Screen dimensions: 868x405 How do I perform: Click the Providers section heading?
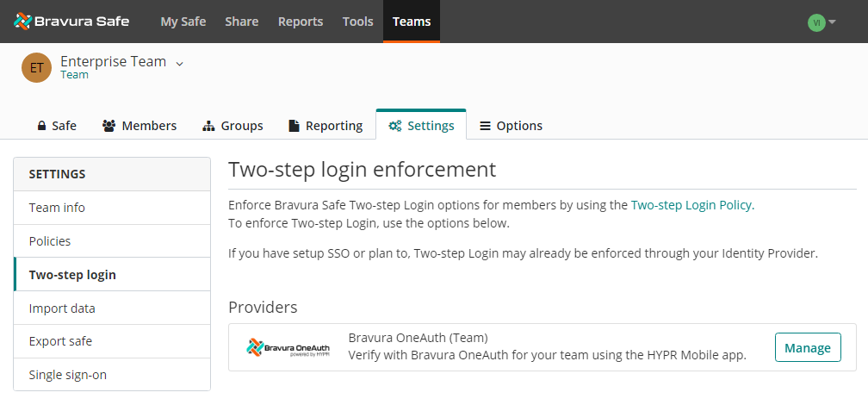(x=263, y=307)
